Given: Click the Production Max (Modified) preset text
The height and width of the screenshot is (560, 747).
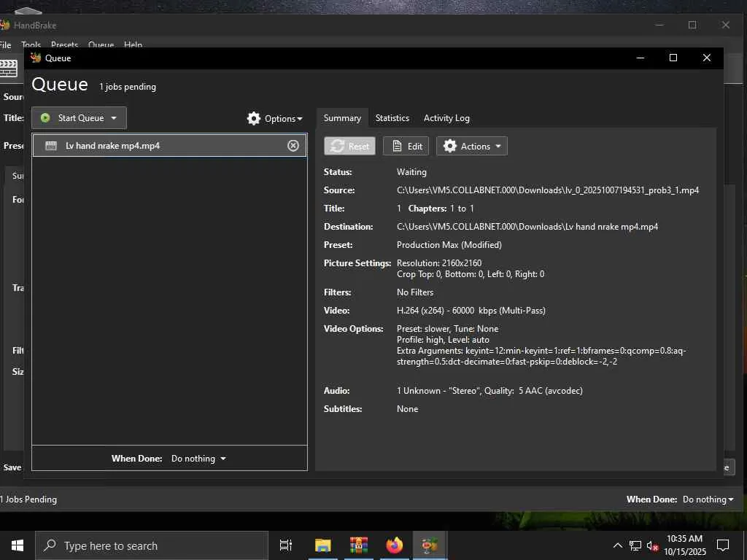Looking at the screenshot, I should [x=449, y=245].
